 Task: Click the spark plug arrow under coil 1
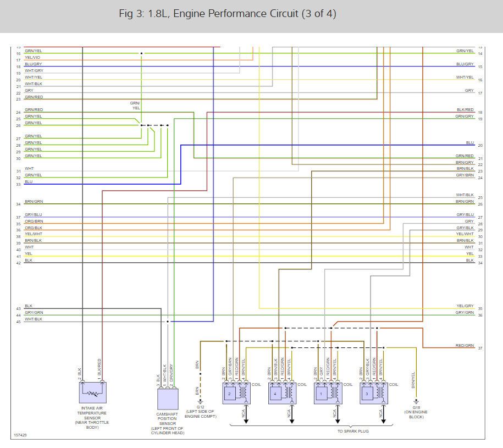pos(338,414)
